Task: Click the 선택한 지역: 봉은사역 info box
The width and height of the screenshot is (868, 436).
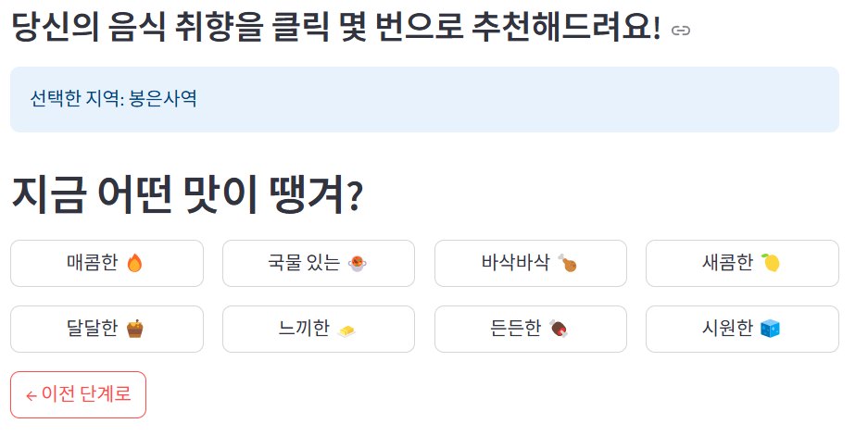Action: point(424,100)
